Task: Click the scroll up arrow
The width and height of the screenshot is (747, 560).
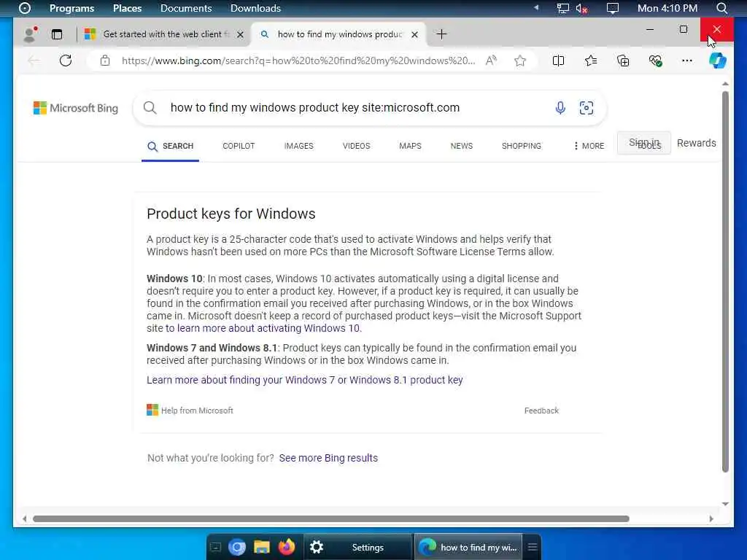Action: tap(725, 84)
